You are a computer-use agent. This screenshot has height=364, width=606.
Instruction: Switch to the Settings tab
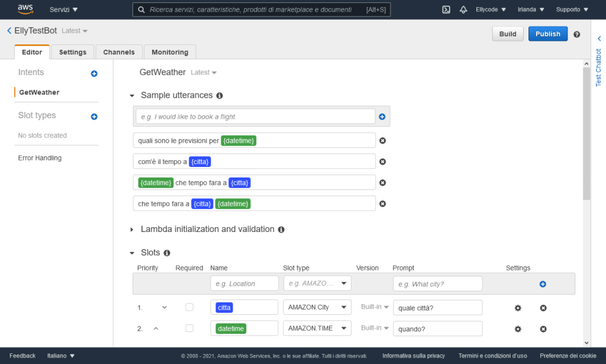73,52
